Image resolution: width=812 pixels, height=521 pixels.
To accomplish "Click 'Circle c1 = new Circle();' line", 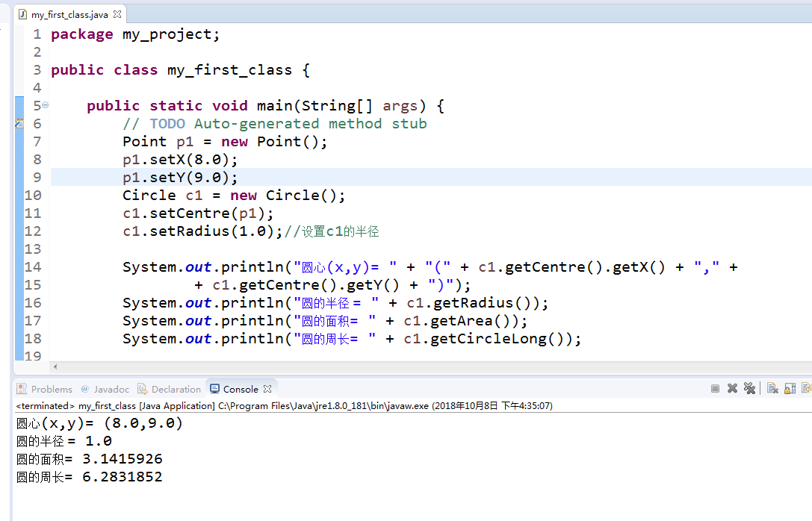I will (234, 196).
